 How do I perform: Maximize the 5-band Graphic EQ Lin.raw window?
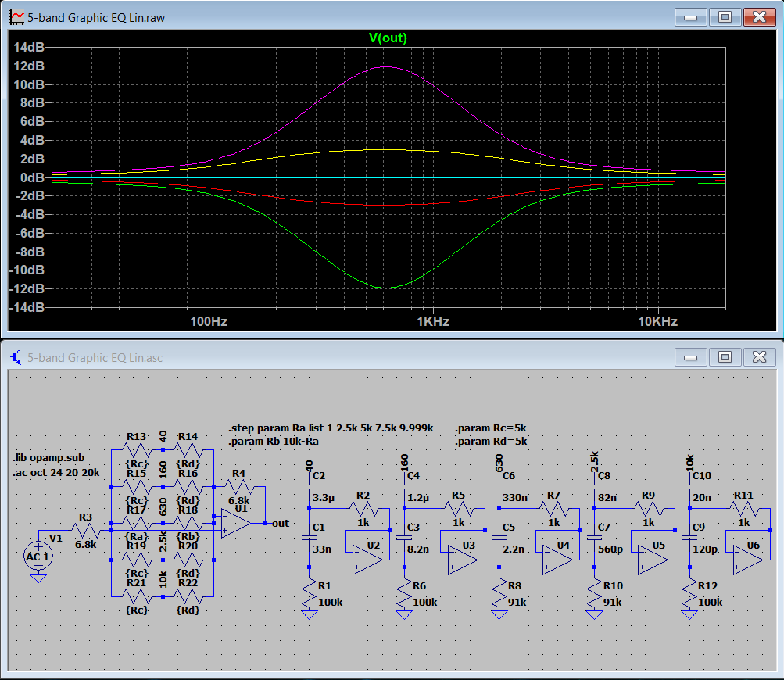point(725,17)
